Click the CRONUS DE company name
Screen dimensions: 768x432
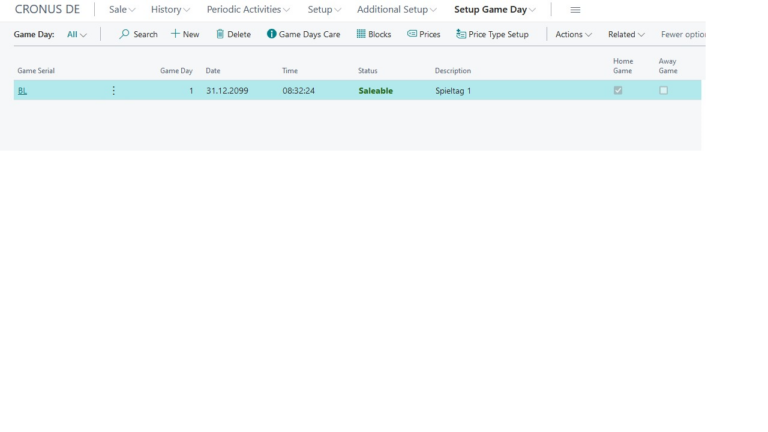[47, 10]
